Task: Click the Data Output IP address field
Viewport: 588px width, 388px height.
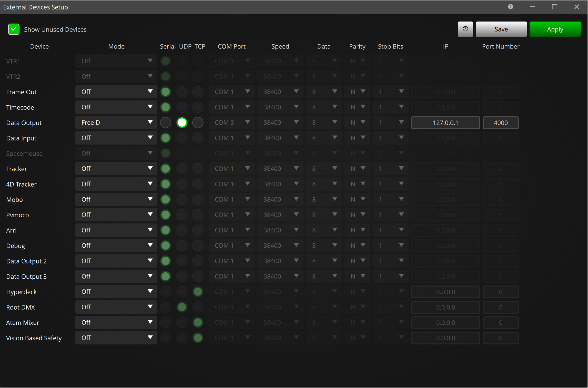Action: click(445, 123)
